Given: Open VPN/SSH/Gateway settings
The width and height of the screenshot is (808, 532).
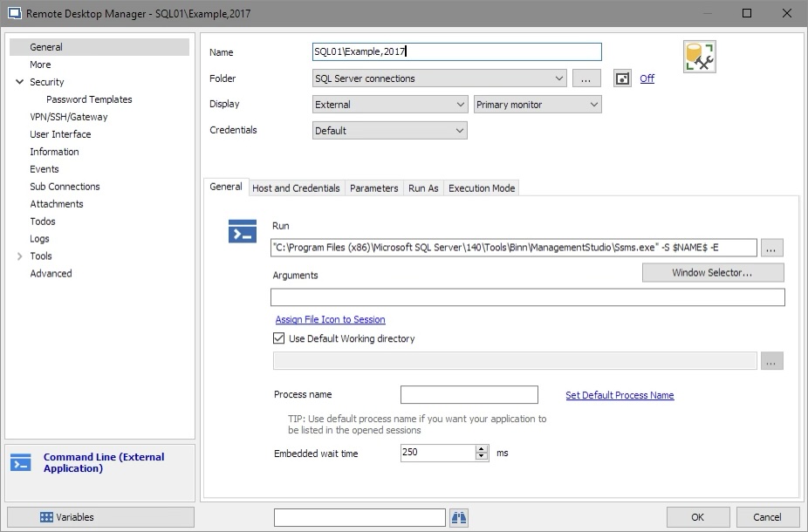Looking at the screenshot, I should tap(69, 117).
